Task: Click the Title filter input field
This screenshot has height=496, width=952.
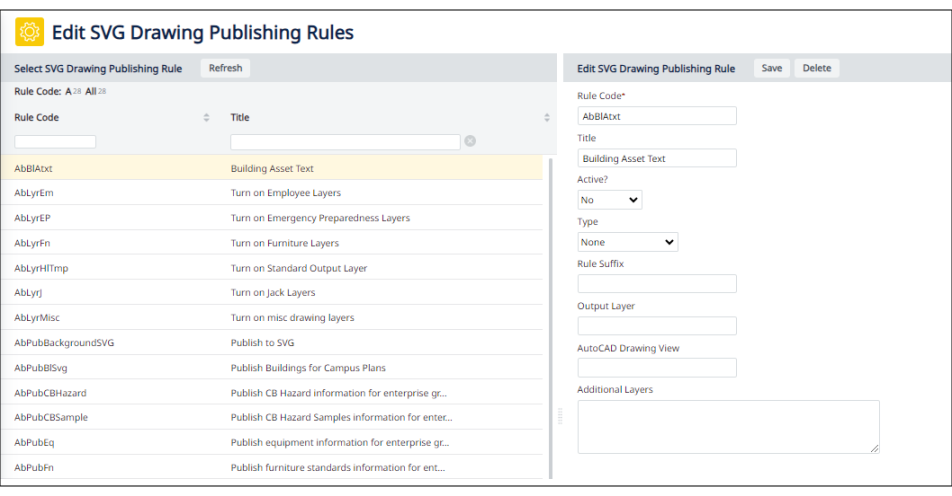Action: click(x=345, y=142)
